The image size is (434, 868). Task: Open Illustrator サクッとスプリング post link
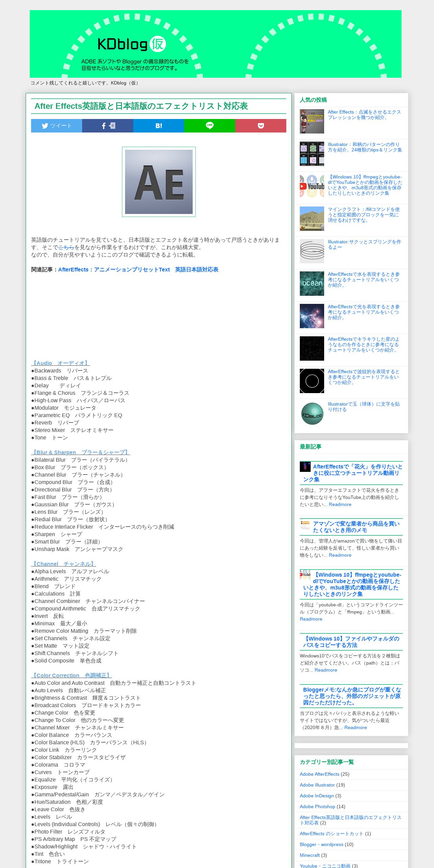(x=364, y=244)
